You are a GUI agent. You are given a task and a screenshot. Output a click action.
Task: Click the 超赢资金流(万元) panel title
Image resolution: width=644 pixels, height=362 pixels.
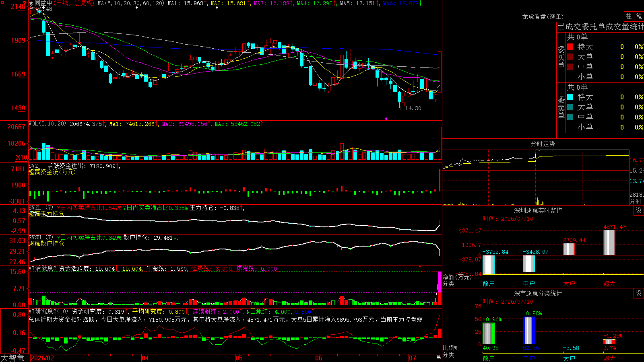point(52,172)
